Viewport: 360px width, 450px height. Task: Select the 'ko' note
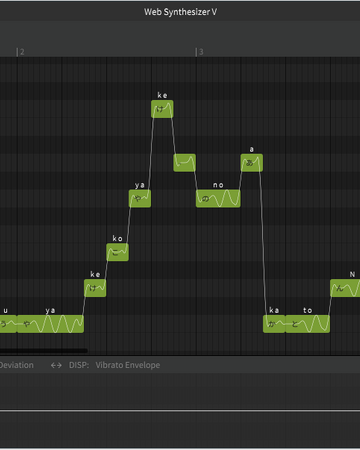117,252
